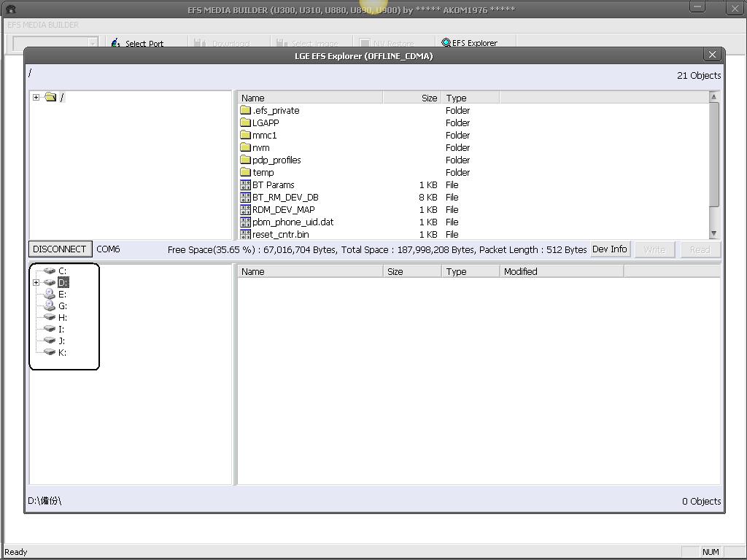Click the J: drive icon
The image size is (747, 560).
coord(50,341)
